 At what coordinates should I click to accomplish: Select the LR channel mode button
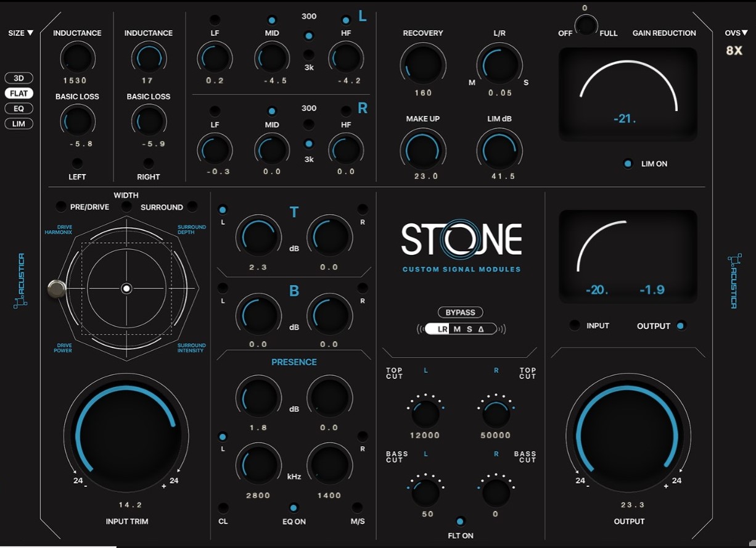(442, 330)
